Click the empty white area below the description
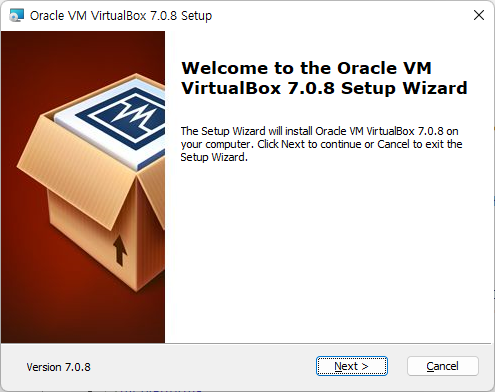 point(328,250)
